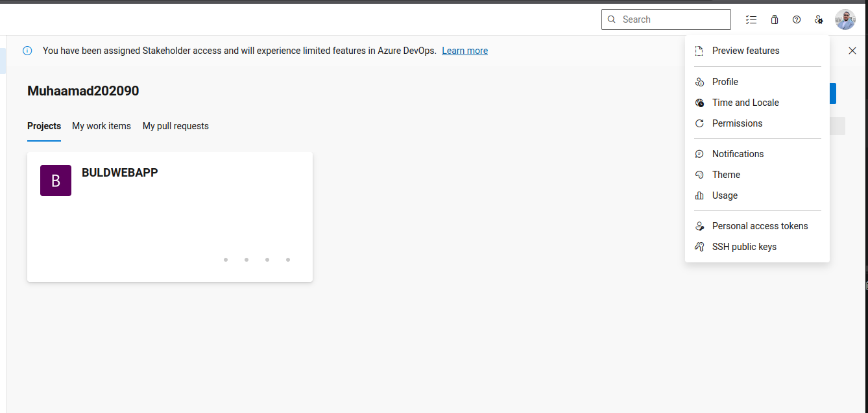The width and height of the screenshot is (868, 413).
Task: Choose Time and Locale menu option
Action: coord(745,103)
